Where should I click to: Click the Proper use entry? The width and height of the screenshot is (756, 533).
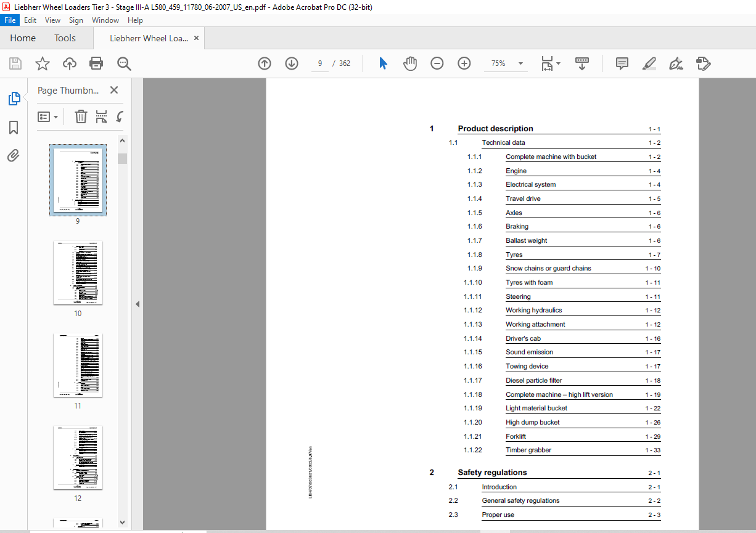pos(498,515)
